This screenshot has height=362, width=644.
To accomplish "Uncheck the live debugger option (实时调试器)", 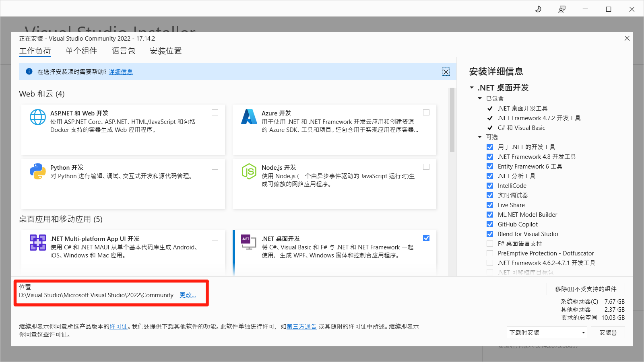I will 490,195.
